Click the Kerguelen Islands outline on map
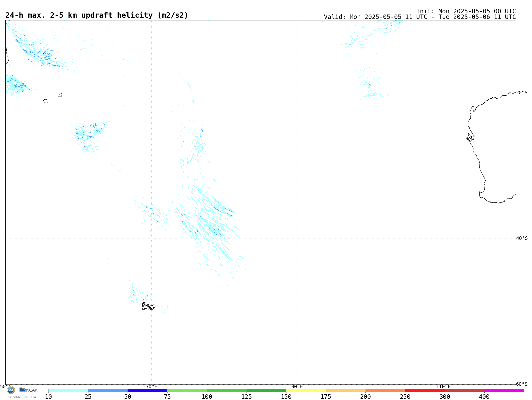 pyautogui.click(x=149, y=306)
